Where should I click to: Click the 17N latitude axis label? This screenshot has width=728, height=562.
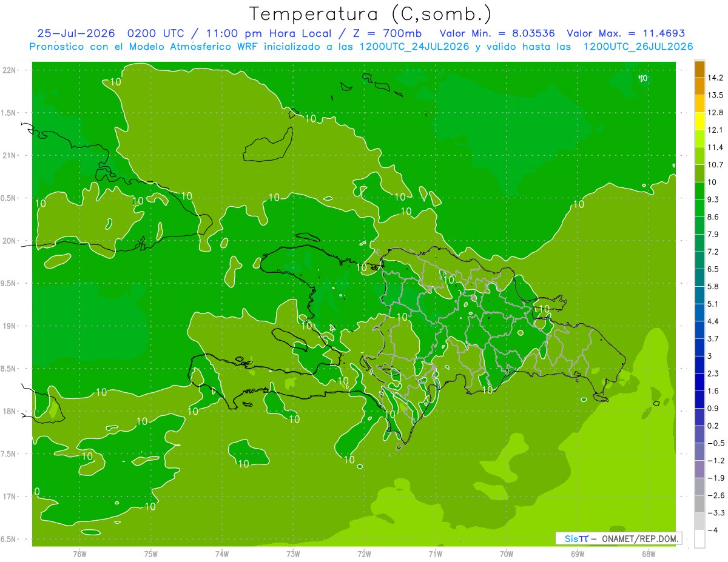tap(10, 497)
